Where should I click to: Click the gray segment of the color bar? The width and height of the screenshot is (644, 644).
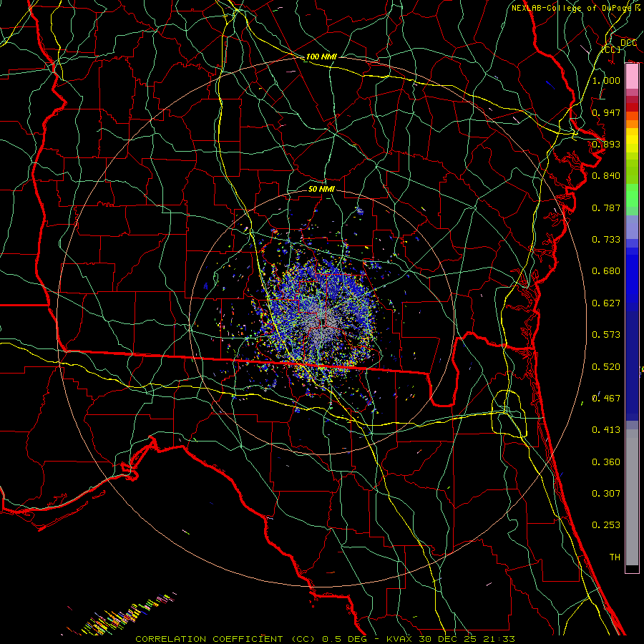point(632,497)
